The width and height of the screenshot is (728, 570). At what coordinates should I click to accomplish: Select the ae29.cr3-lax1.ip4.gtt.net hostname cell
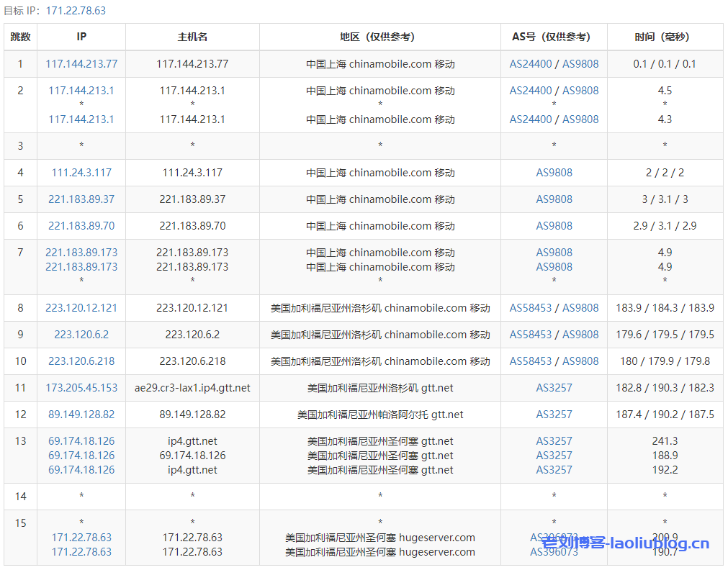[x=192, y=388]
